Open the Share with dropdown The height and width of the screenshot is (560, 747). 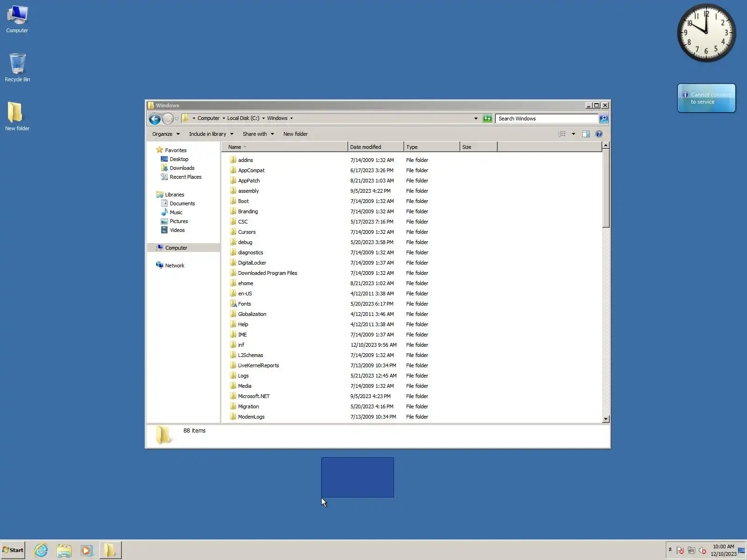pyautogui.click(x=258, y=134)
